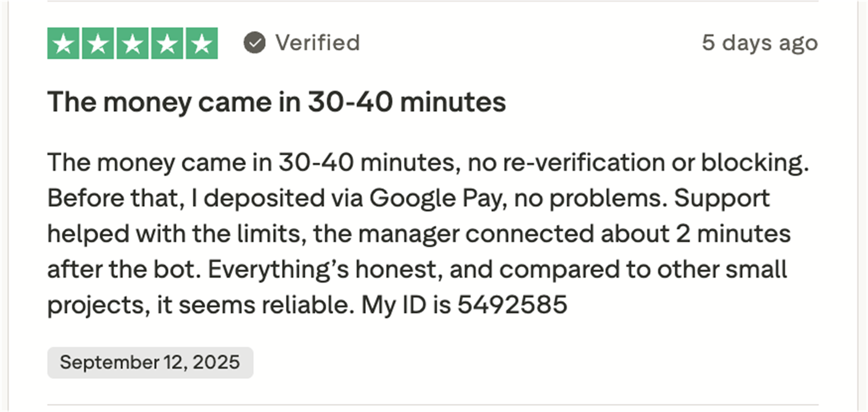
Task: Click the "Verified" label text
Action: 317,43
